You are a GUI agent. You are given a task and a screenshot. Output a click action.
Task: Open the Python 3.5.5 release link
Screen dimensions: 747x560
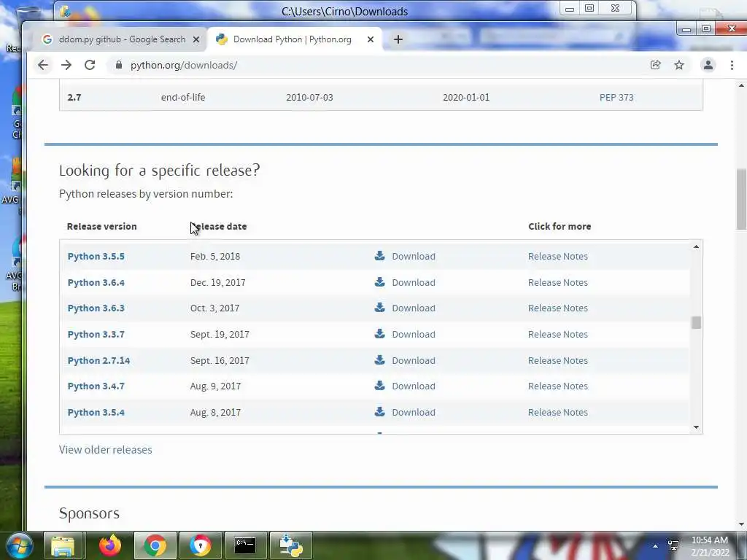(96, 256)
